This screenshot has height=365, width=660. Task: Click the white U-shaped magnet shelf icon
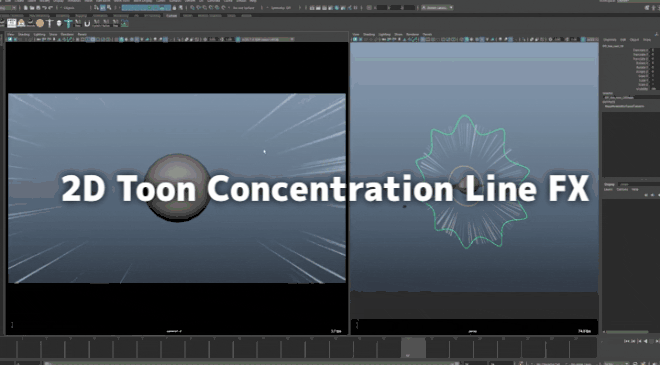(87, 24)
